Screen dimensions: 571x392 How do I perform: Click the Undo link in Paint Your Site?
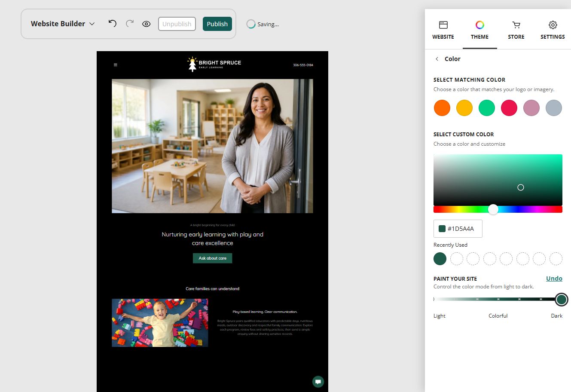click(x=554, y=279)
